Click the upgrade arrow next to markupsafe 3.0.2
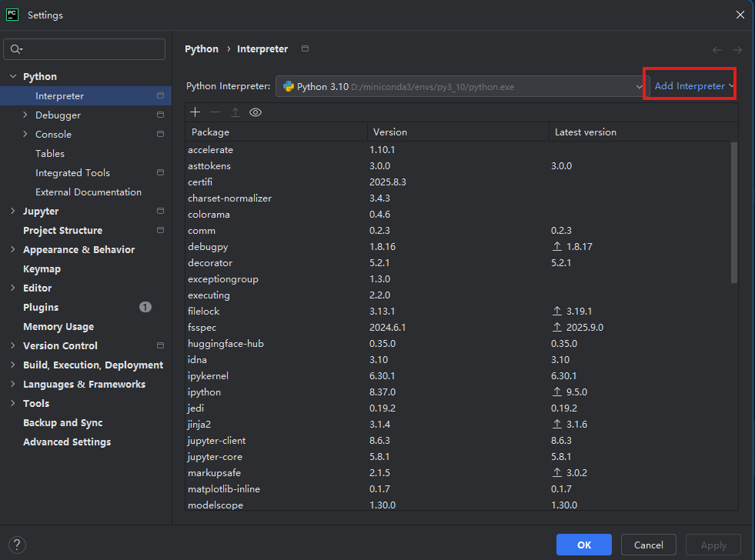755x560 pixels. point(557,472)
